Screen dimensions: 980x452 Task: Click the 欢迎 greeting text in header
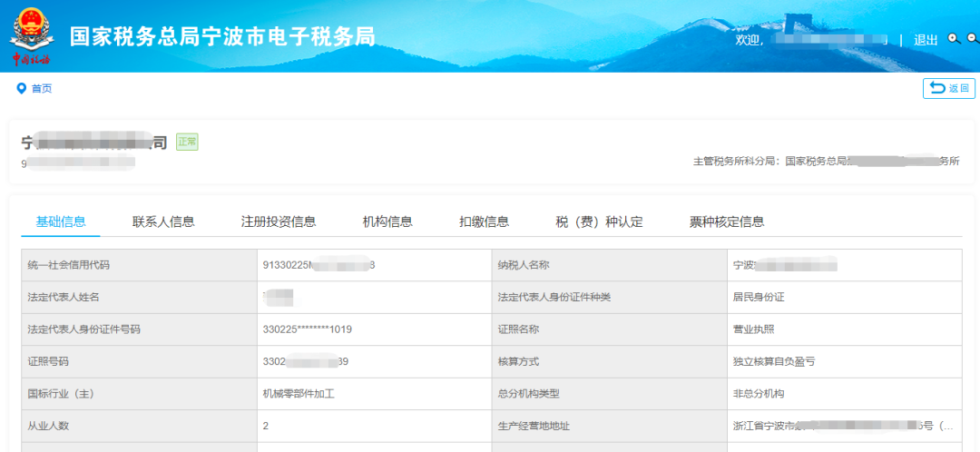click(748, 40)
